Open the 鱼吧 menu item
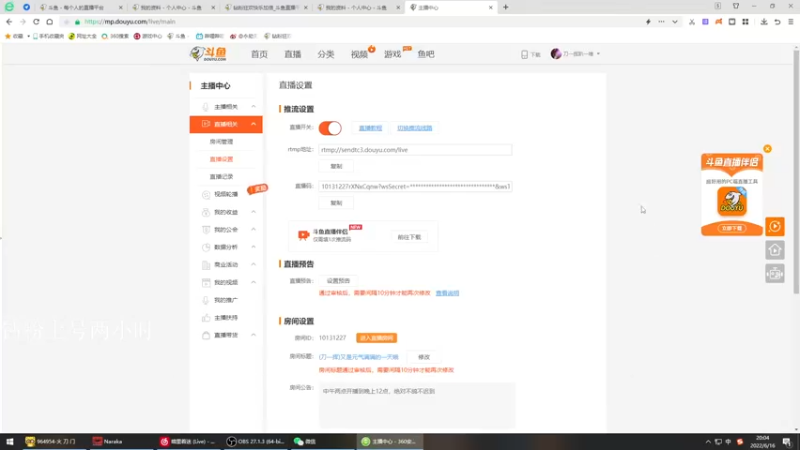 coord(426,54)
